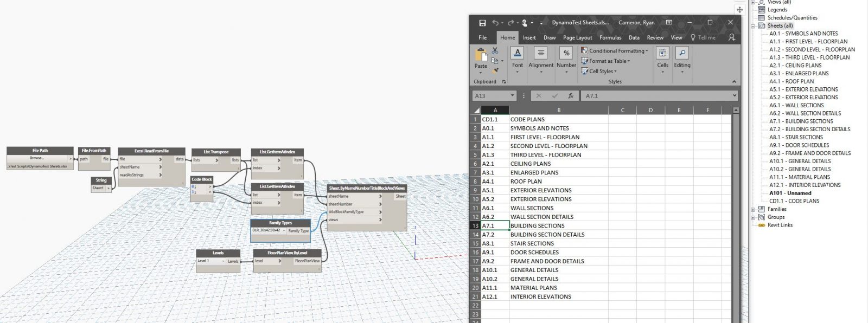Click the Code Block node header
The height and width of the screenshot is (323, 868).
click(x=202, y=179)
